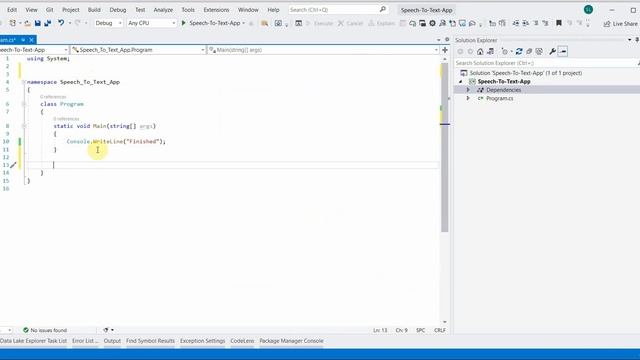
Task: Open startup project dropdown arrow
Action: (x=244, y=23)
